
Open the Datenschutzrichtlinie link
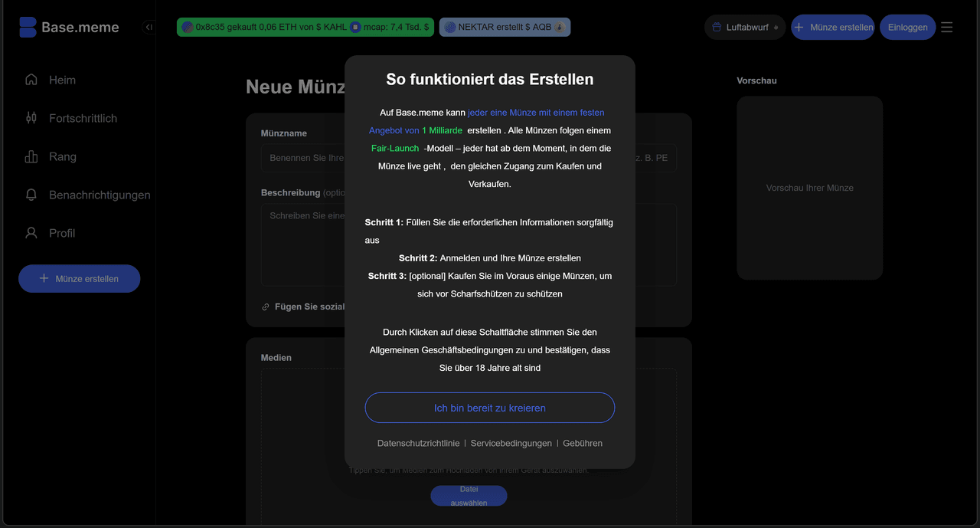coord(418,443)
